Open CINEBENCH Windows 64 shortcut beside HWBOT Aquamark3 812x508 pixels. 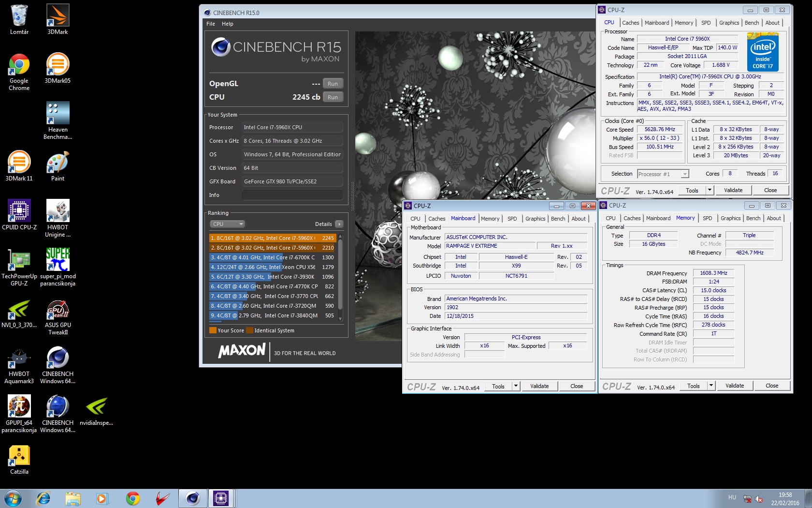[58, 365]
